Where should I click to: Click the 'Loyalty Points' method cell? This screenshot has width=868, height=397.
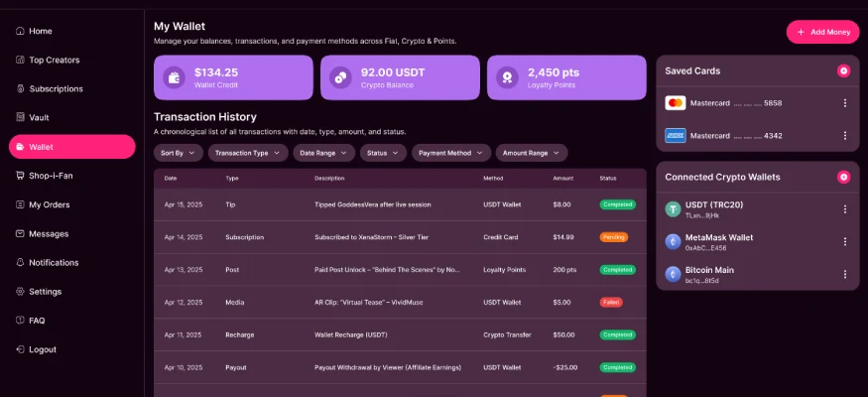(504, 270)
